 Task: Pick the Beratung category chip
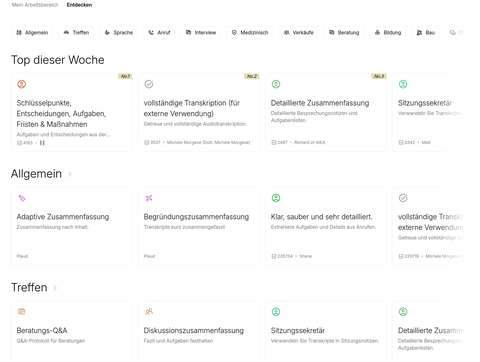[x=344, y=33]
